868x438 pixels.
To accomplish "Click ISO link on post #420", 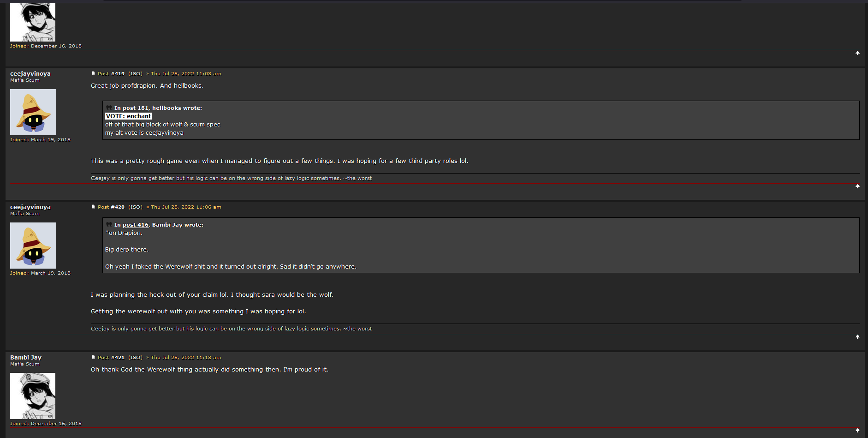I will pos(135,207).
